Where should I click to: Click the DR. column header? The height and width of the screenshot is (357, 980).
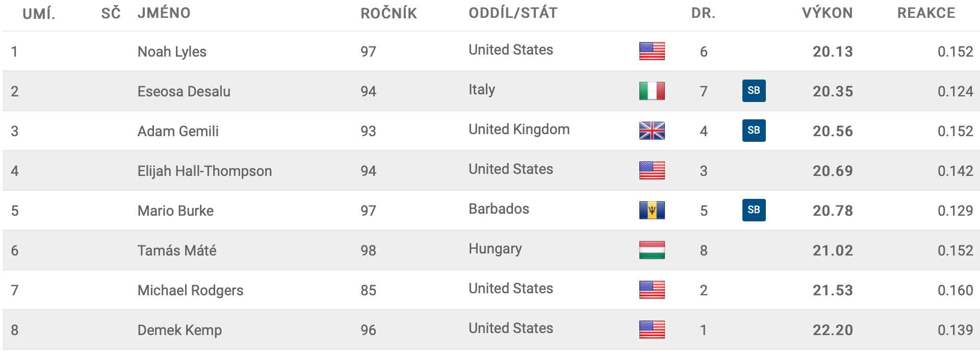click(703, 13)
